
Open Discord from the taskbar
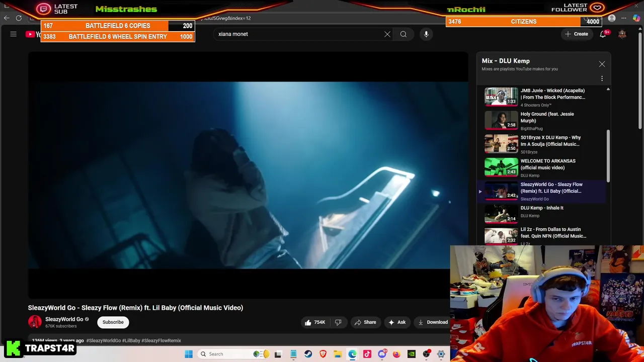[382, 354]
